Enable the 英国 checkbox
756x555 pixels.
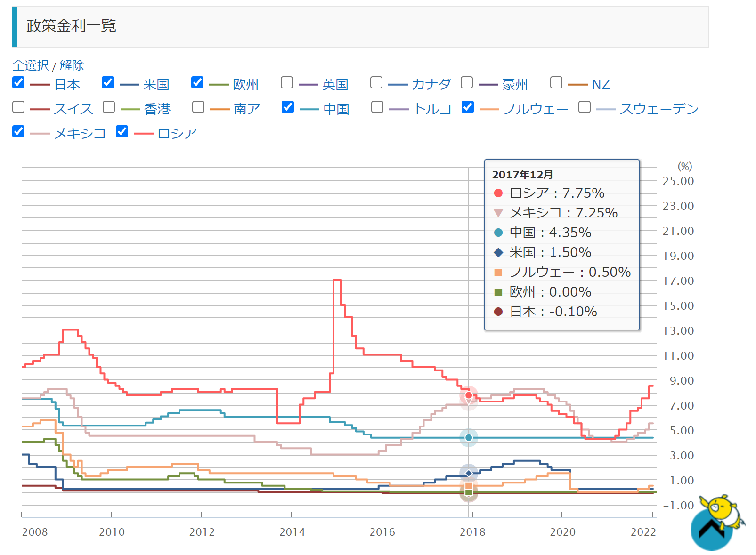287,82
